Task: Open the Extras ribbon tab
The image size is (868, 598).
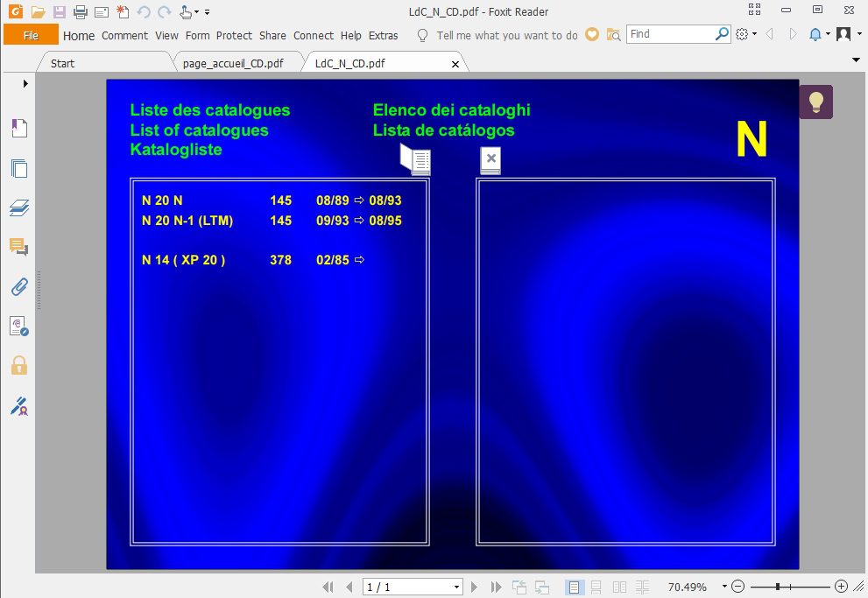Action: [383, 35]
